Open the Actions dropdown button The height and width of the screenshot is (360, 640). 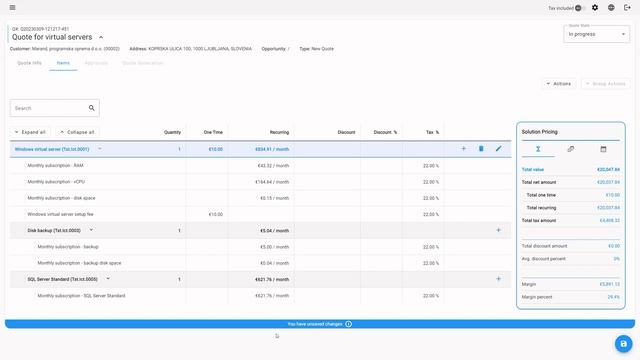tap(559, 84)
